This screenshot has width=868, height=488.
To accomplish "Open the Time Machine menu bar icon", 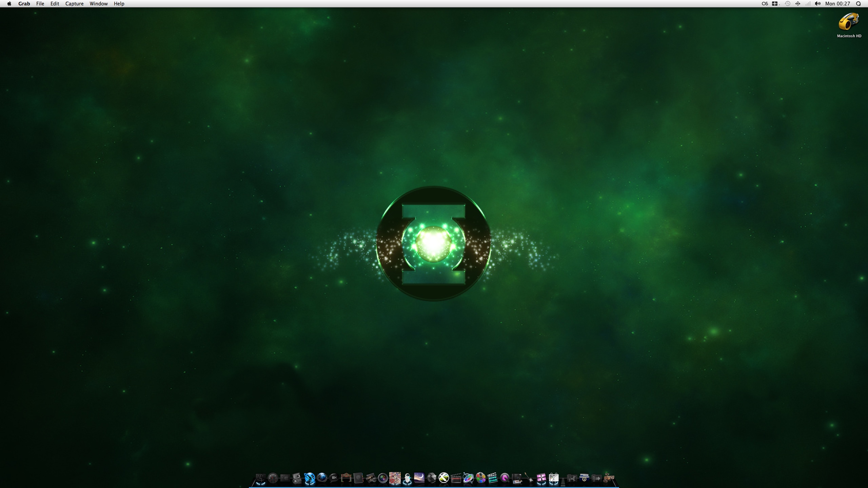I will click(787, 4).
